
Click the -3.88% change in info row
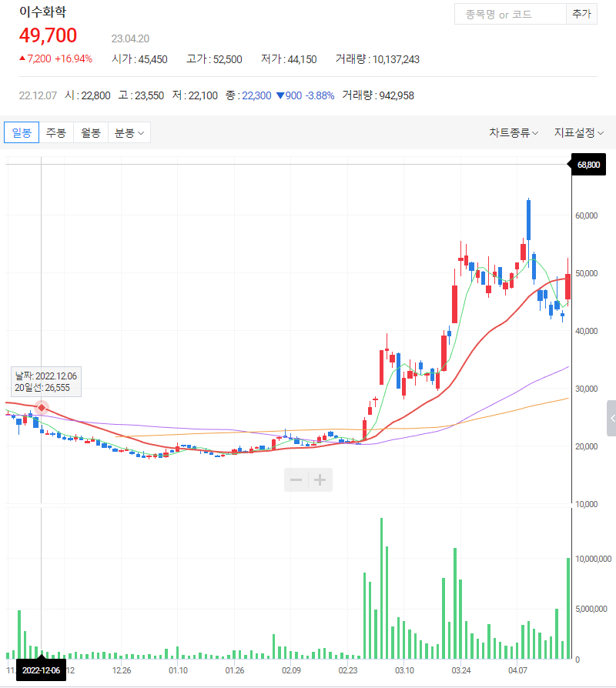coord(320,95)
